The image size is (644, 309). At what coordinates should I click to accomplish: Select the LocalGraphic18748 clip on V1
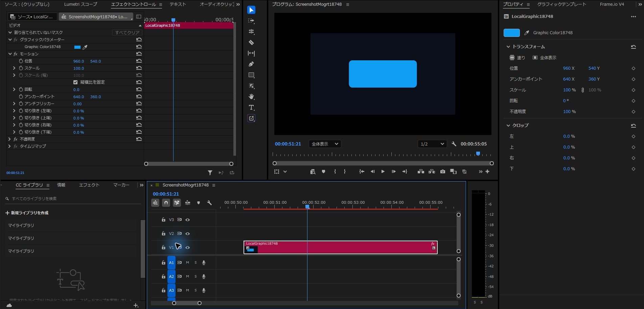tap(341, 247)
